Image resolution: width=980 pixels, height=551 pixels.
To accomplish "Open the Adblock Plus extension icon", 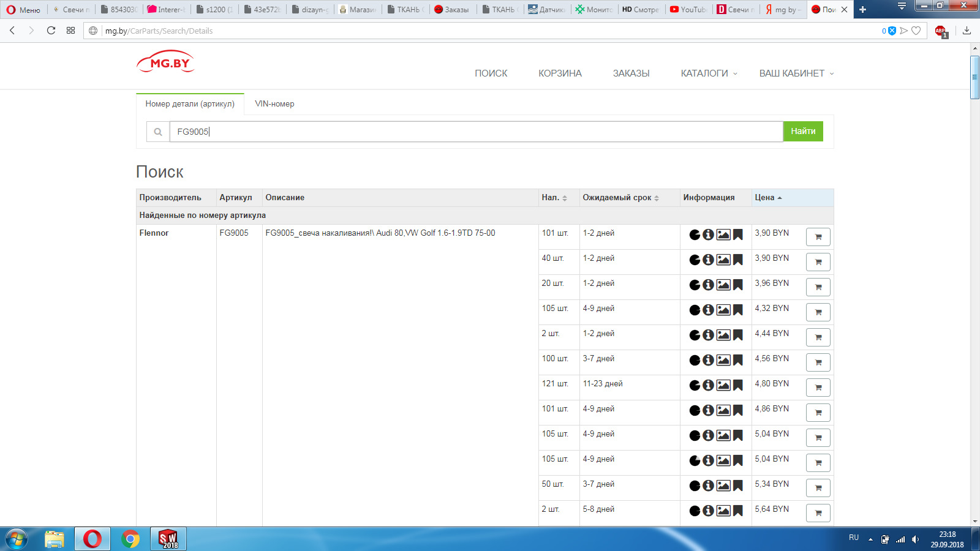I will pyautogui.click(x=941, y=31).
